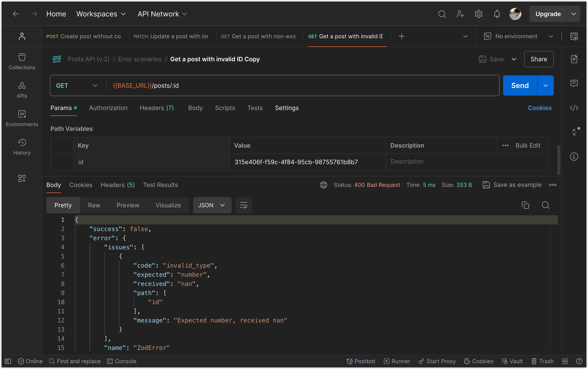Open the user avatar menu

pos(515,14)
